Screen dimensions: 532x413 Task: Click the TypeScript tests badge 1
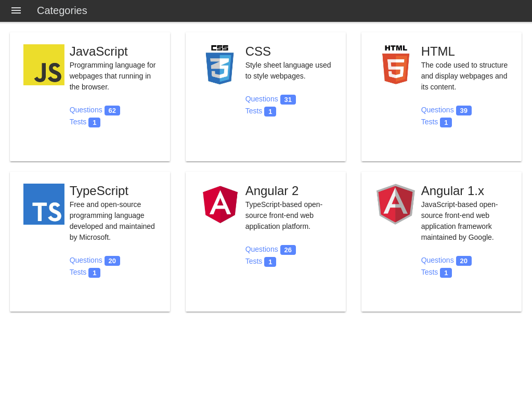tap(94, 273)
